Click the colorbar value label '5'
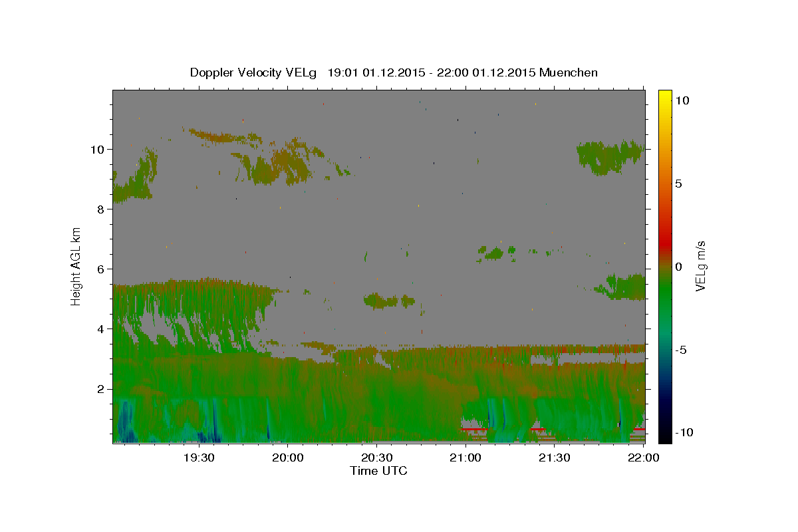The width and height of the screenshot is (798, 532). click(678, 184)
